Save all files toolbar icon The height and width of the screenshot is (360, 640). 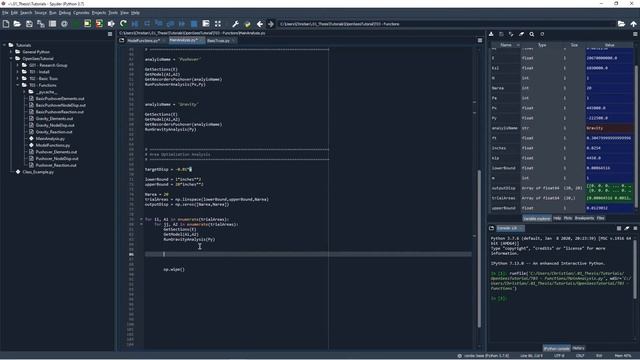coord(41,24)
